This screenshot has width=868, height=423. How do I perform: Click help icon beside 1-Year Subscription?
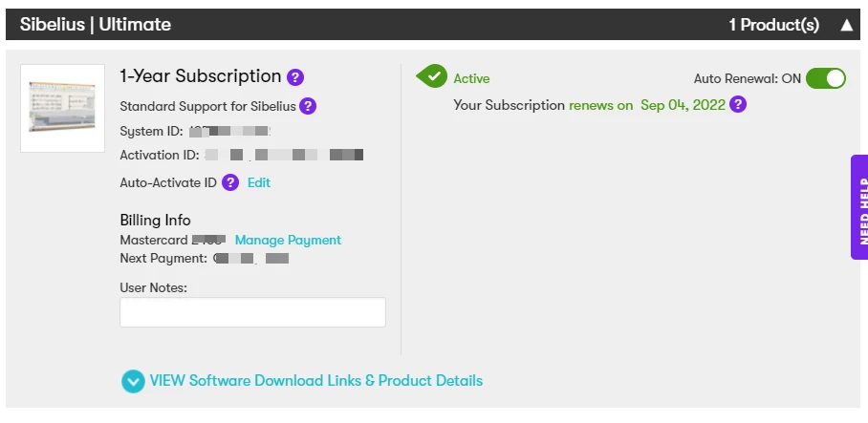[295, 77]
